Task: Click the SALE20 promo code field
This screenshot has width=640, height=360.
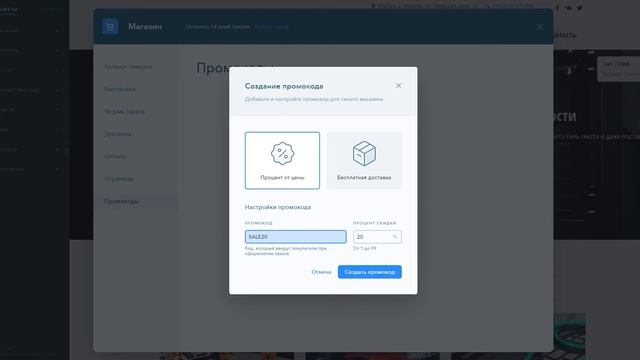Action: pyautogui.click(x=296, y=237)
